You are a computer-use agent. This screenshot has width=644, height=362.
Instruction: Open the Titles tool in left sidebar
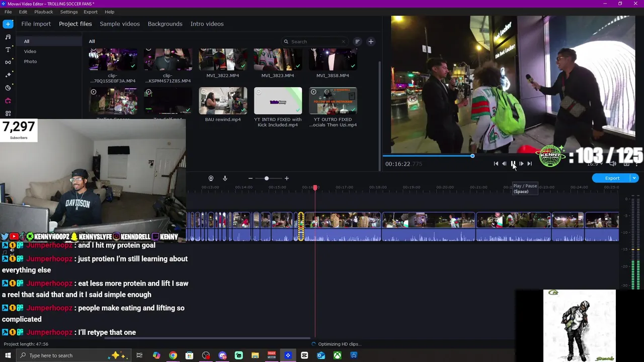tap(8, 50)
